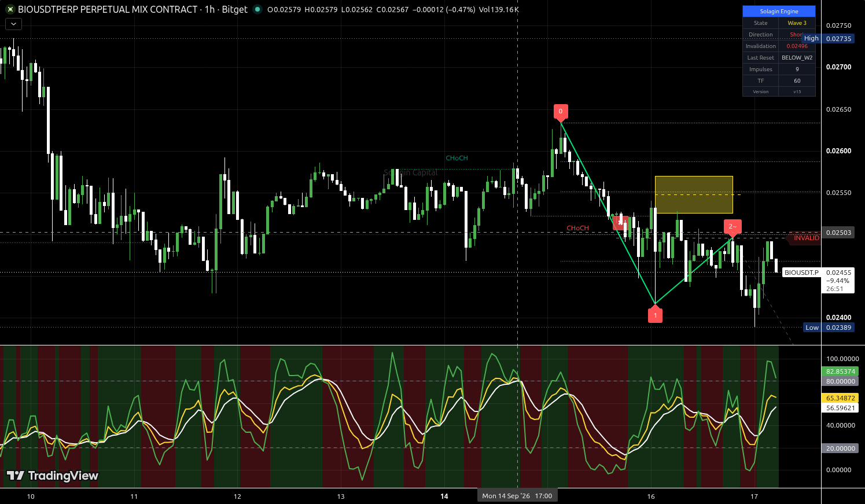The image size is (865, 504).
Task: Click wave marker label 1
Action: point(655,315)
